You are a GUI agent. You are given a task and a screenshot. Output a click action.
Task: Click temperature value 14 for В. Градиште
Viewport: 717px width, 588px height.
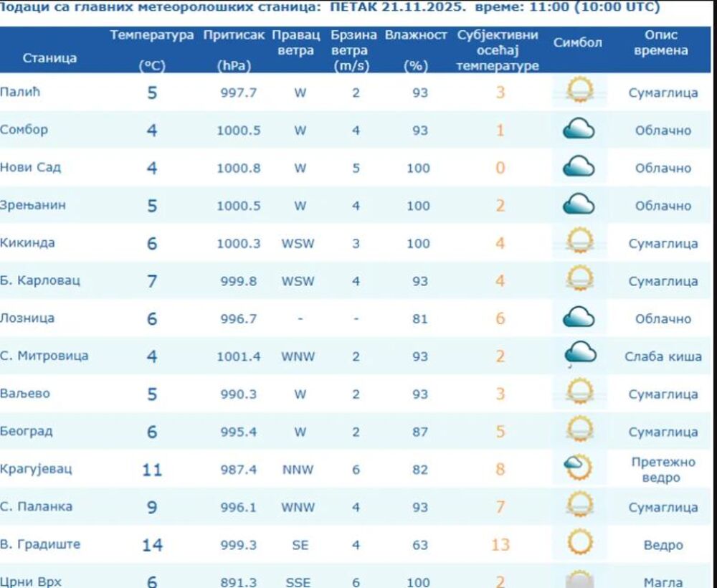tap(152, 545)
